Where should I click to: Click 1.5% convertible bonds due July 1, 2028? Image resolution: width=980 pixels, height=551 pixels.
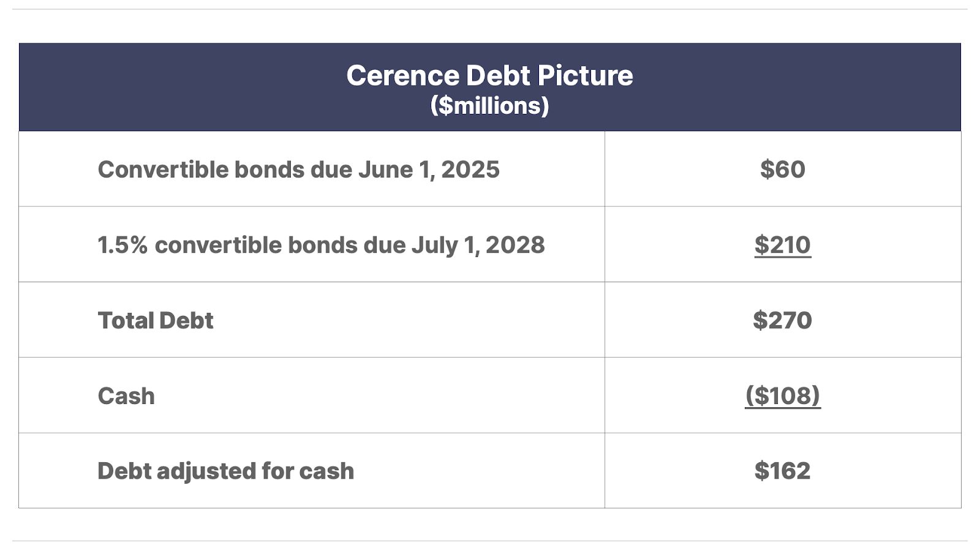click(x=321, y=245)
